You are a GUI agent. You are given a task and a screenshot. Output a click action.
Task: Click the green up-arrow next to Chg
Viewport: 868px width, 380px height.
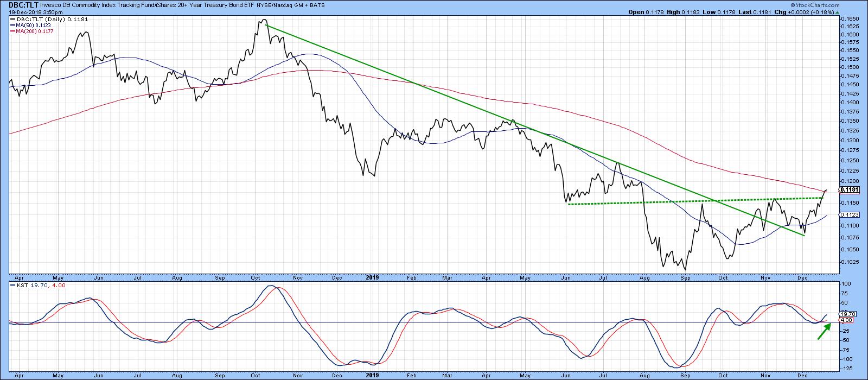pyautogui.click(x=837, y=12)
